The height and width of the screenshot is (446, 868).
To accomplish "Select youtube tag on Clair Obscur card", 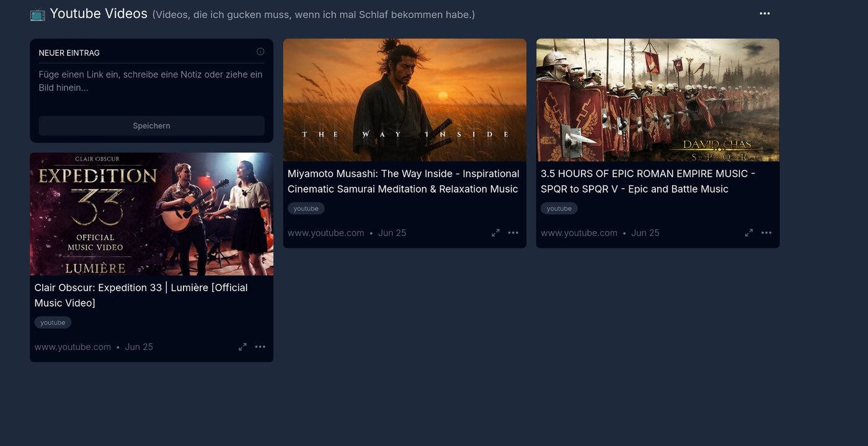I will click(53, 323).
